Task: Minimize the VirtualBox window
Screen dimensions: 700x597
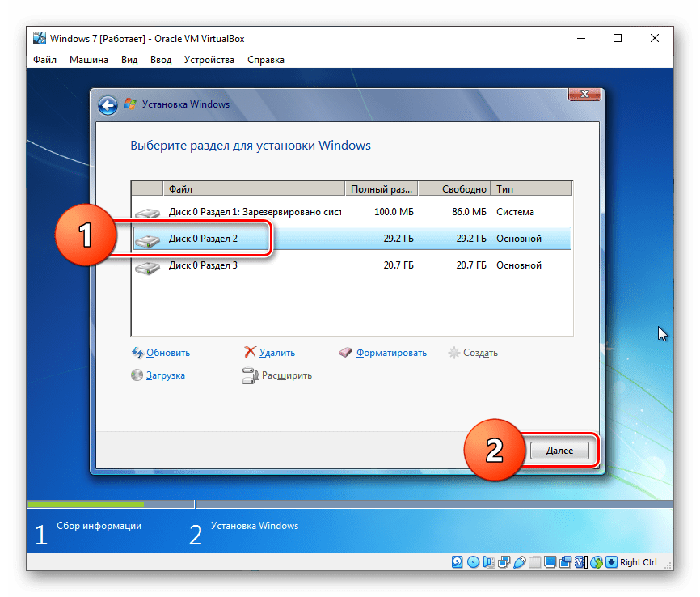Action: pos(581,39)
